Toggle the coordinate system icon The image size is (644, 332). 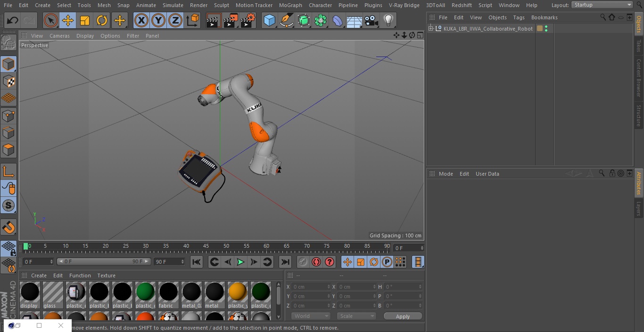coord(193,20)
